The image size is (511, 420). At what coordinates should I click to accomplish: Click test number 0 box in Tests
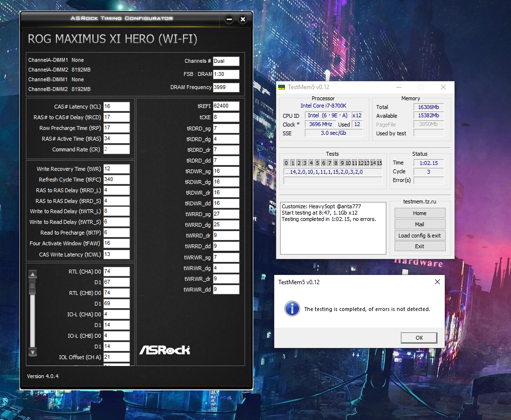[286, 163]
